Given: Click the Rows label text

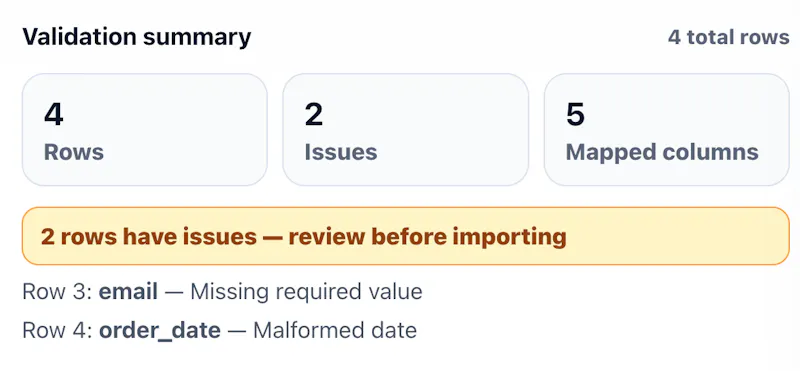Looking at the screenshot, I should click(74, 152).
